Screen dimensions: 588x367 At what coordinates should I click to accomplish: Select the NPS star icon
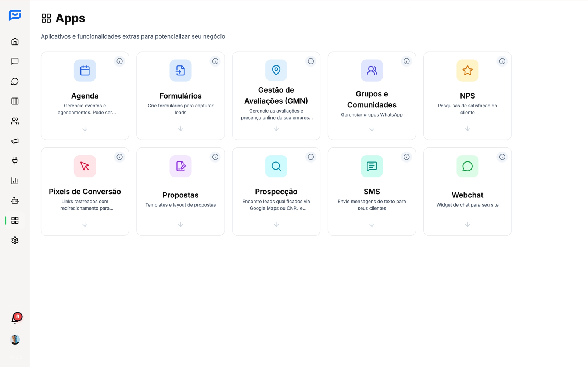pos(467,70)
